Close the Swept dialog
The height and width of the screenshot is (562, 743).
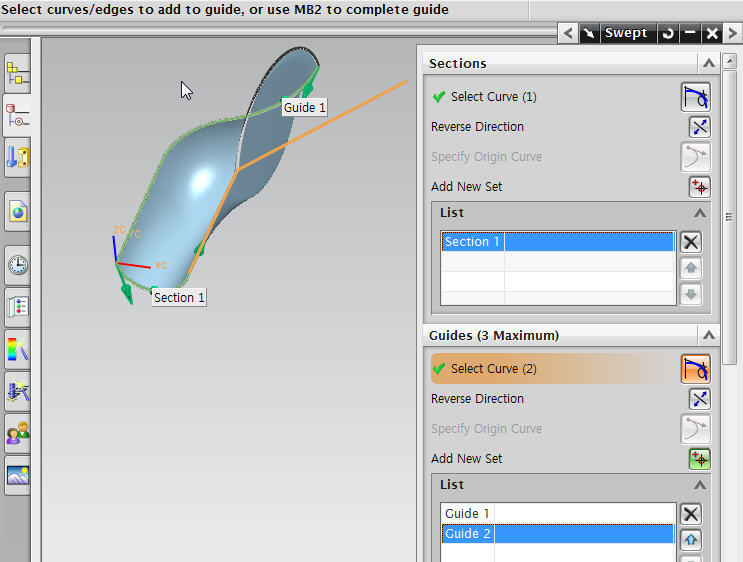[x=712, y=33]
